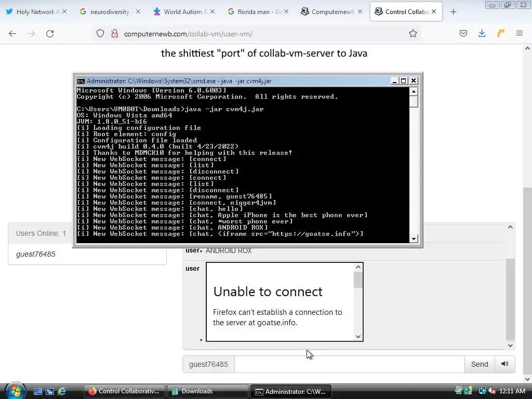This screenshot has width=532, height=399.
Task: Open the Windows Start orb
Action: point(15,391)
